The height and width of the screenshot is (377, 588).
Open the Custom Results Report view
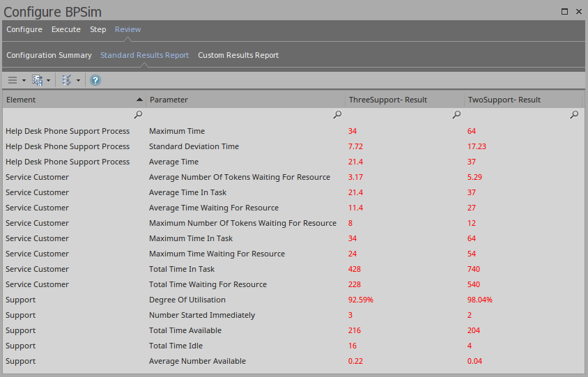(x=238, y=55)
